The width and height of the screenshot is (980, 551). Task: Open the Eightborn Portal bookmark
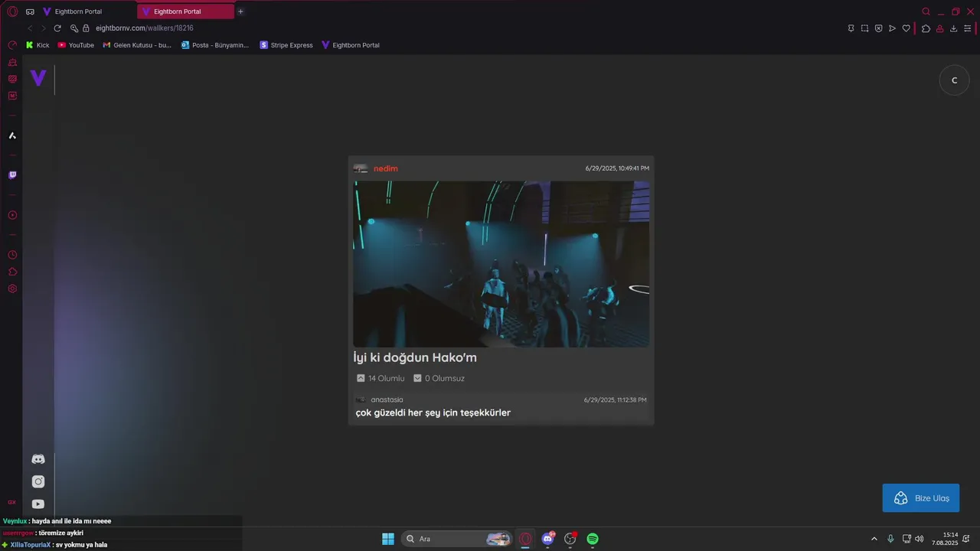pos(351,45)
